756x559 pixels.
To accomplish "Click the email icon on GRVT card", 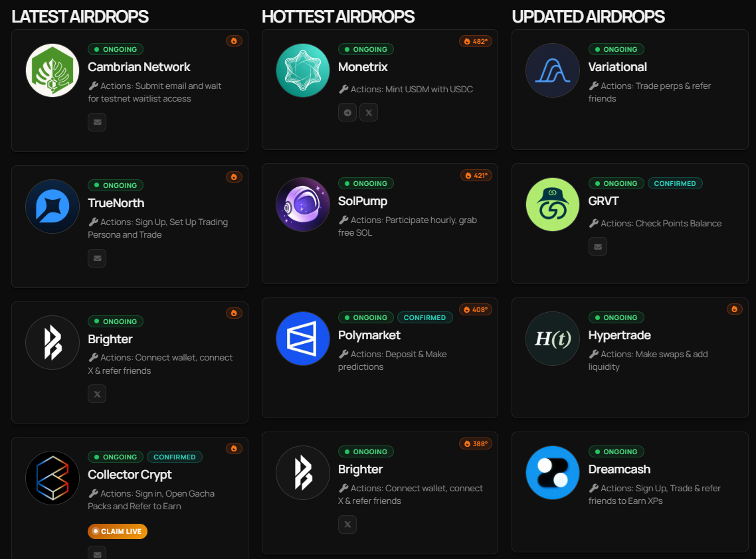I will [597, 247].
